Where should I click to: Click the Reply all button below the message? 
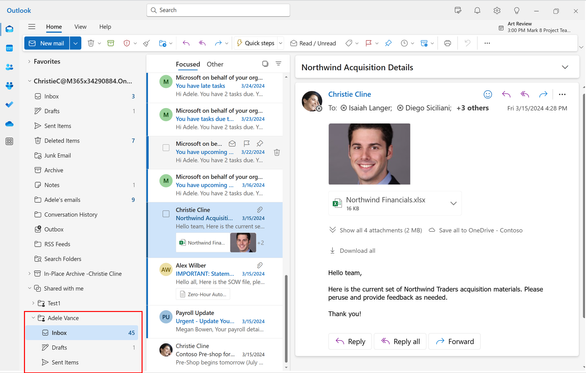(400, 341)
